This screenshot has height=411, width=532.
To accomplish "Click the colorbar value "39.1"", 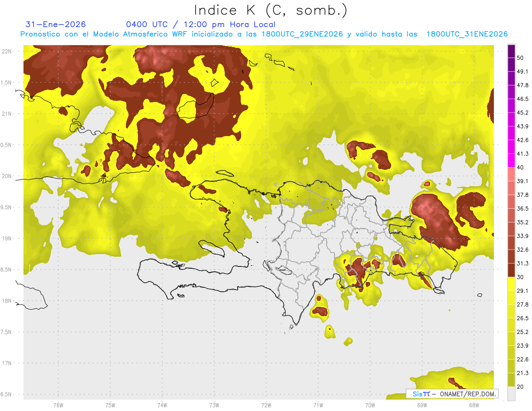I will tap(523, 181).
